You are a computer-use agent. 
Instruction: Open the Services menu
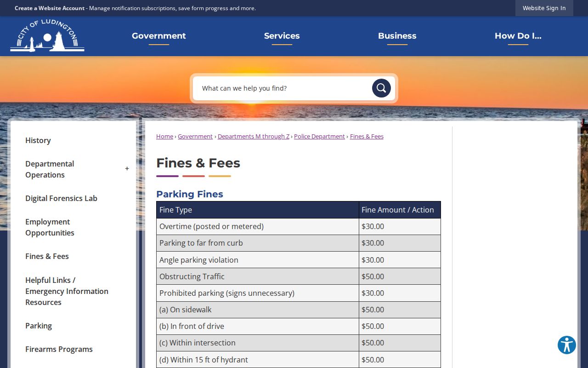282,36
